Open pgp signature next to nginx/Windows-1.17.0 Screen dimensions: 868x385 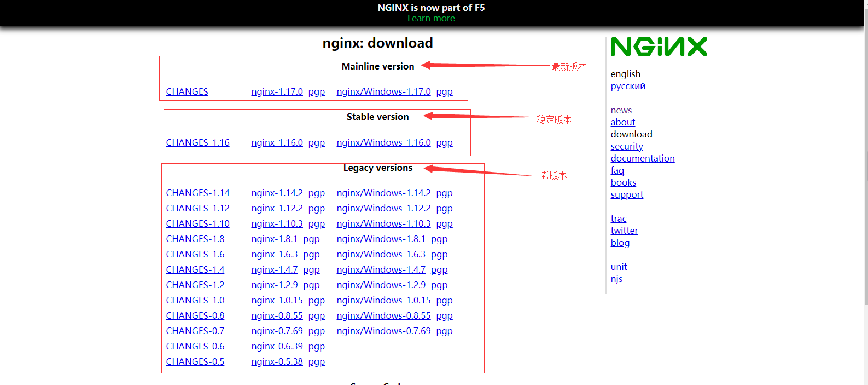tap(444, 91)
